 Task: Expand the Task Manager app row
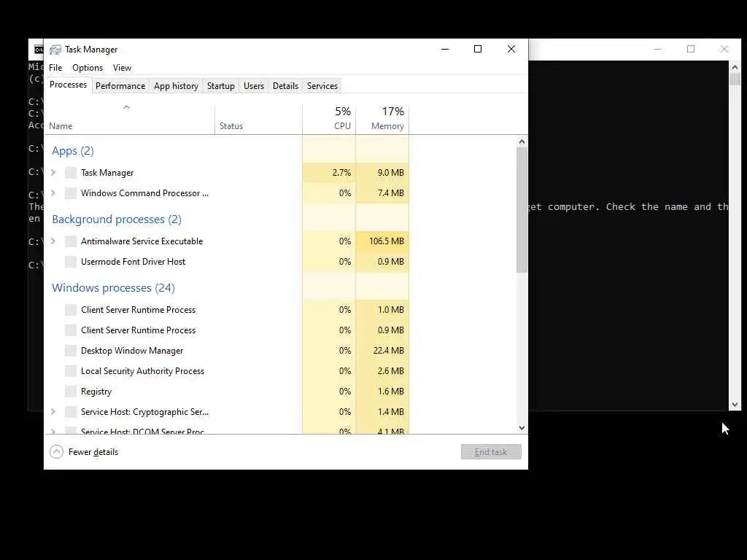coord(53,172)
